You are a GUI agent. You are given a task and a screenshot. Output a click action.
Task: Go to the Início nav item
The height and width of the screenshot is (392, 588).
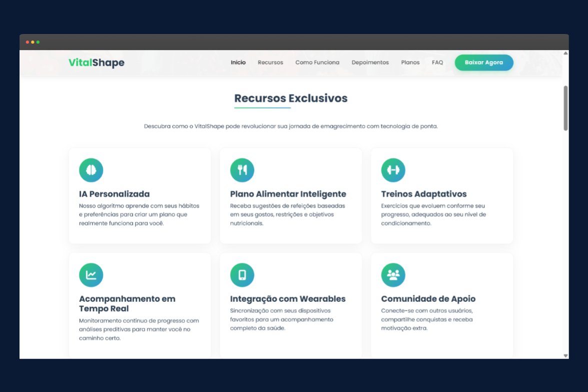[238, 63]
